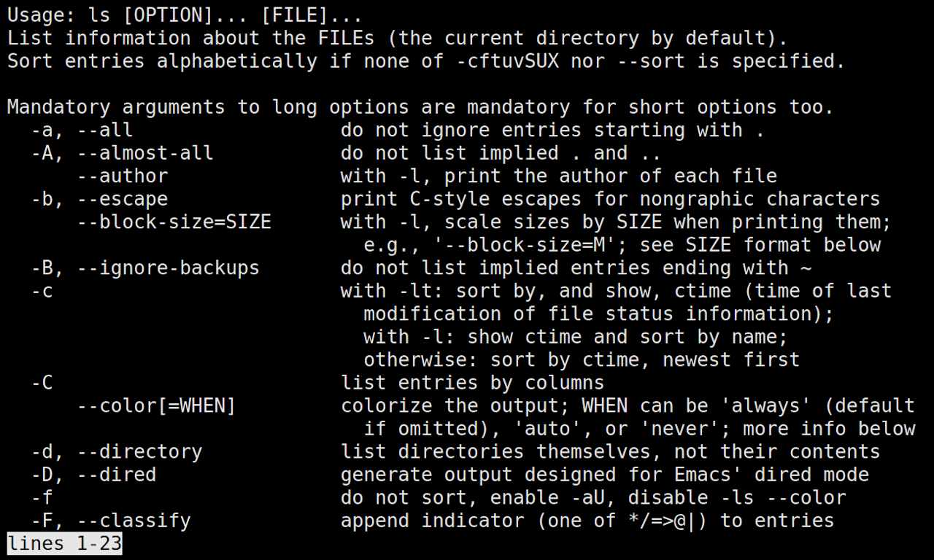This screenshot has height=560, width=934.
Task: Click the "lines 1-23" pager status
Action: (64, 543)
